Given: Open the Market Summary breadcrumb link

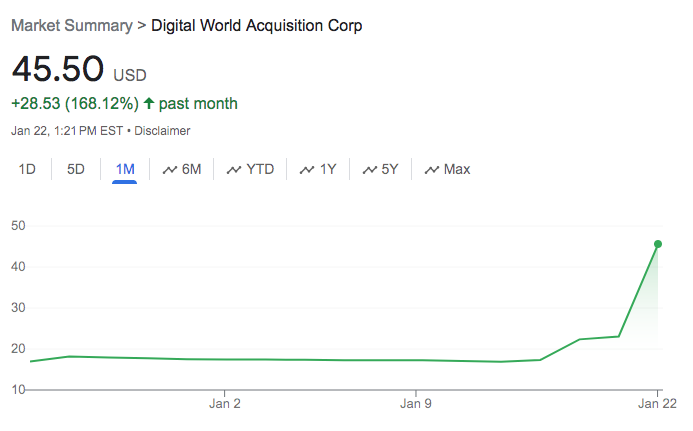Looking at the screenshot, I should (x=71, y=25).
